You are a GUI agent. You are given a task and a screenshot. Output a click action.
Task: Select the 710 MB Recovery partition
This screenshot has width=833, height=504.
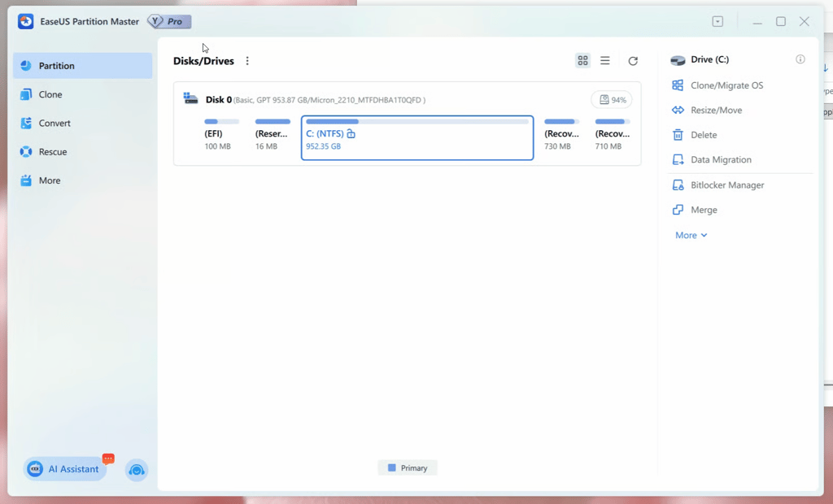(x=613, y=136)
